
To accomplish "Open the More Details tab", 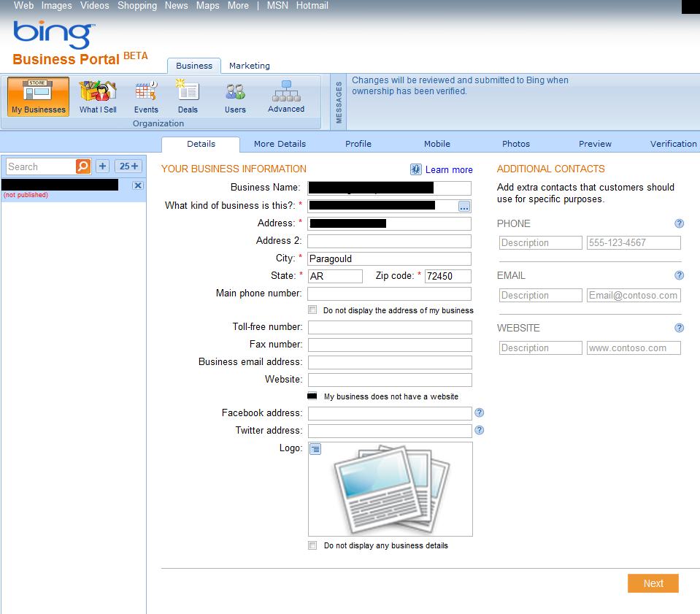I will 280,144.
